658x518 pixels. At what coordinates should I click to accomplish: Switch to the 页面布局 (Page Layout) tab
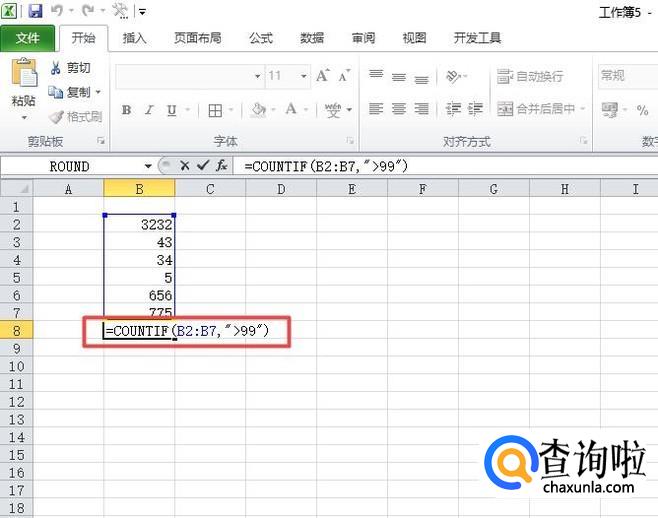[198, 38]
